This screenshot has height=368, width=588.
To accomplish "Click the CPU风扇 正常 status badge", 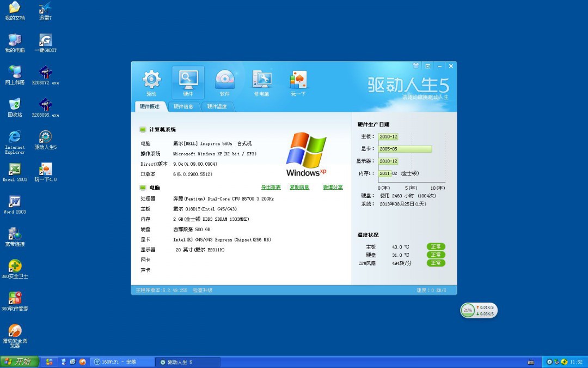I will pos(436,263).
